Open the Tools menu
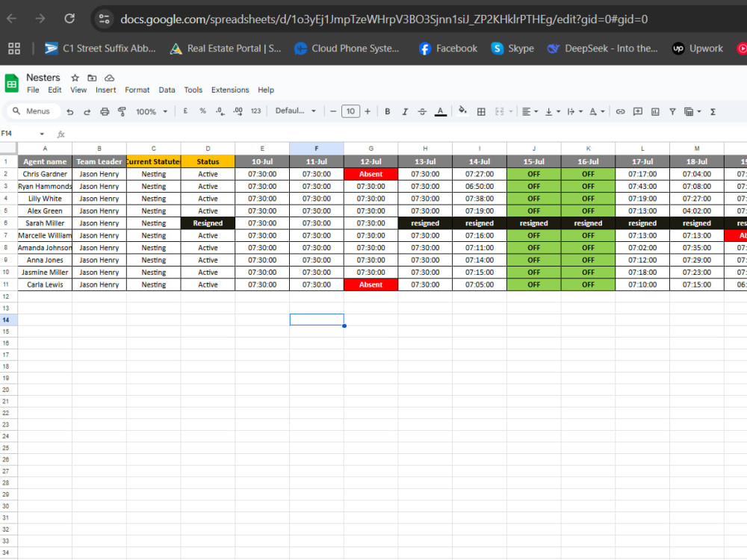The height and width of the screenshot is (560, 747). point(193,90)
